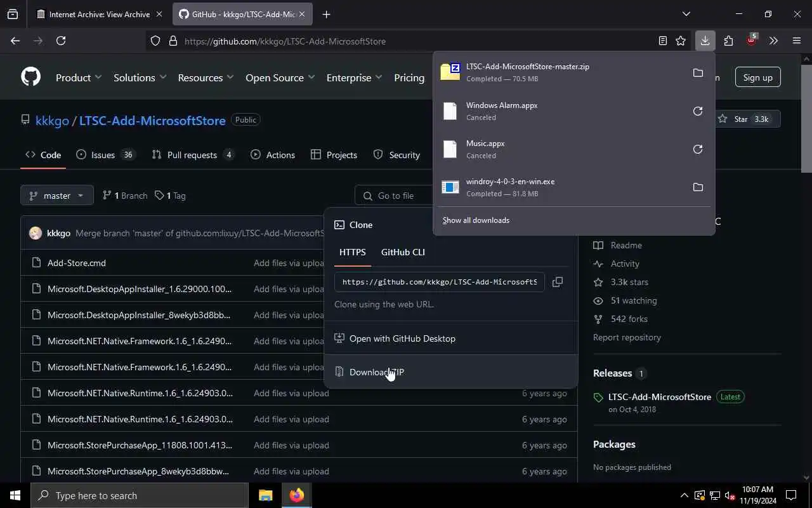Go back to previous page
Screen dimensions: 812x508
(15, 41)
